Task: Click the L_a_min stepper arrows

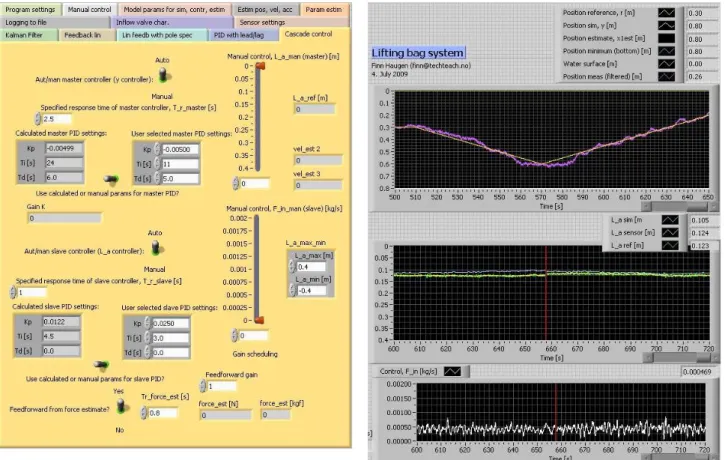Action: (292, 290)
